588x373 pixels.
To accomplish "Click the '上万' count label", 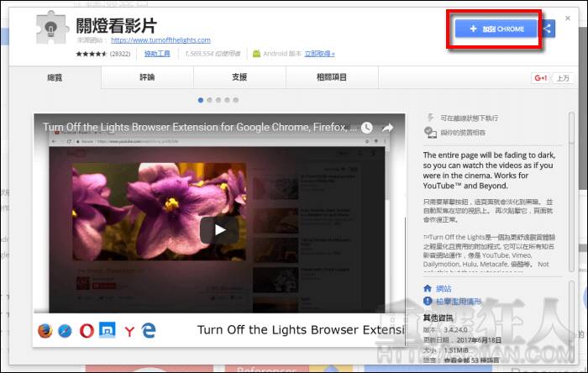I will pyautogui.click(x=563, y=78).
